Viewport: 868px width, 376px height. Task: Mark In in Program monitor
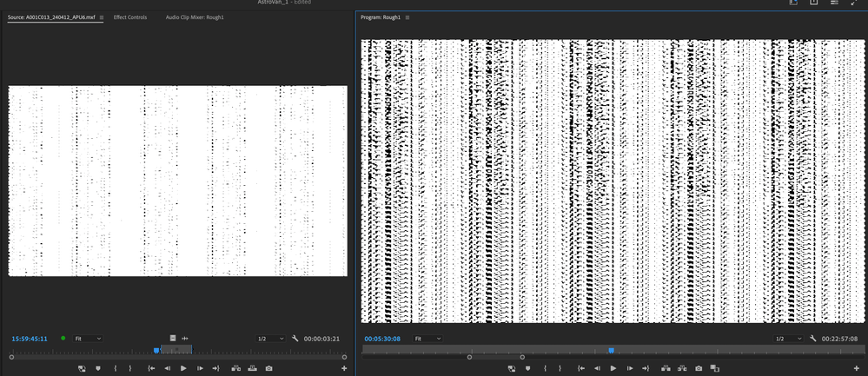pos(545,368)
